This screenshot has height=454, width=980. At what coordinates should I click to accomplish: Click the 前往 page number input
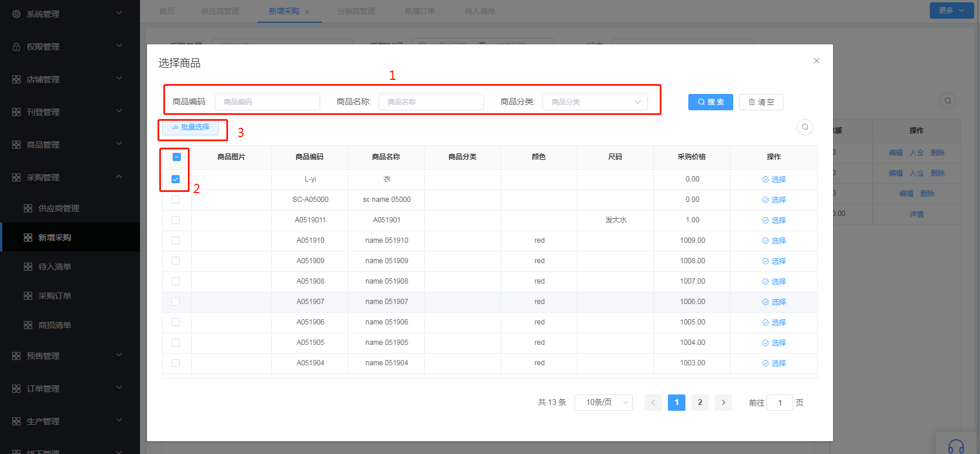click(x=780, y=403)
